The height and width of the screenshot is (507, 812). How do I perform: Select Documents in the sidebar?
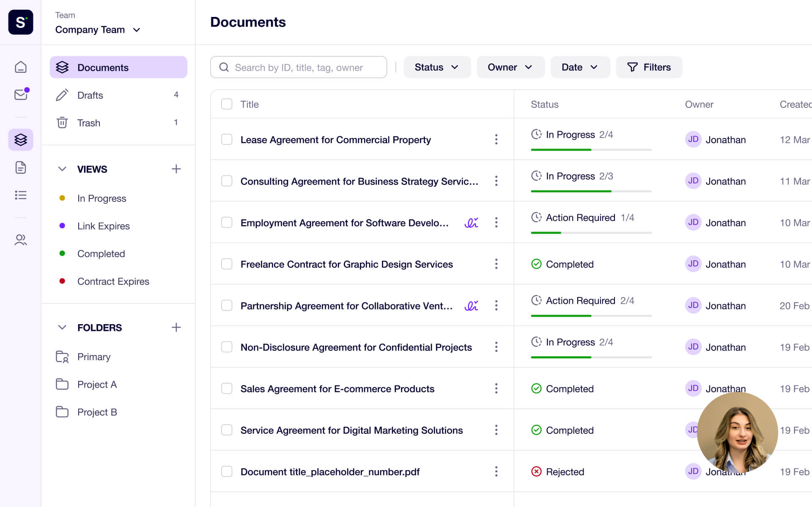[x=118, y=67]
